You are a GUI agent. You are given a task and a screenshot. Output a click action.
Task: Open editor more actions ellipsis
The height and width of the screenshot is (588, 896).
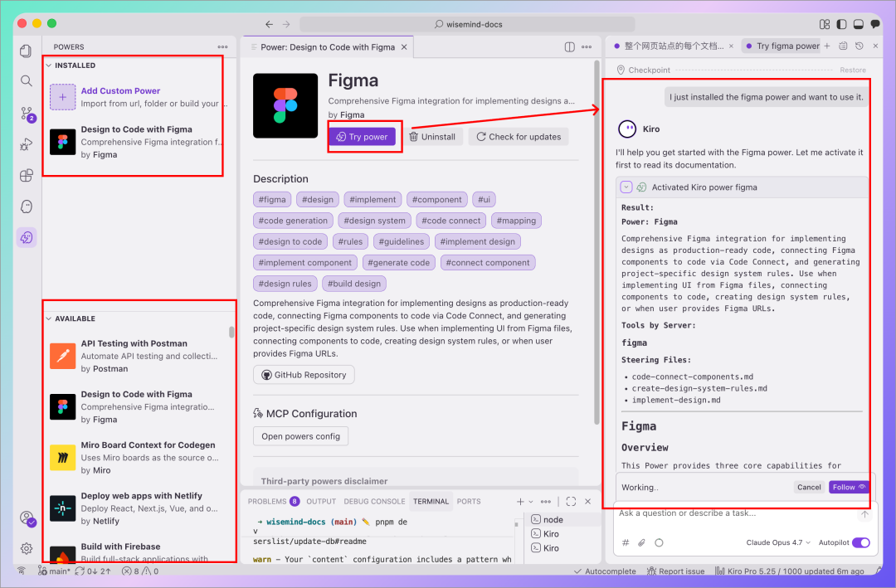[587, 46]
